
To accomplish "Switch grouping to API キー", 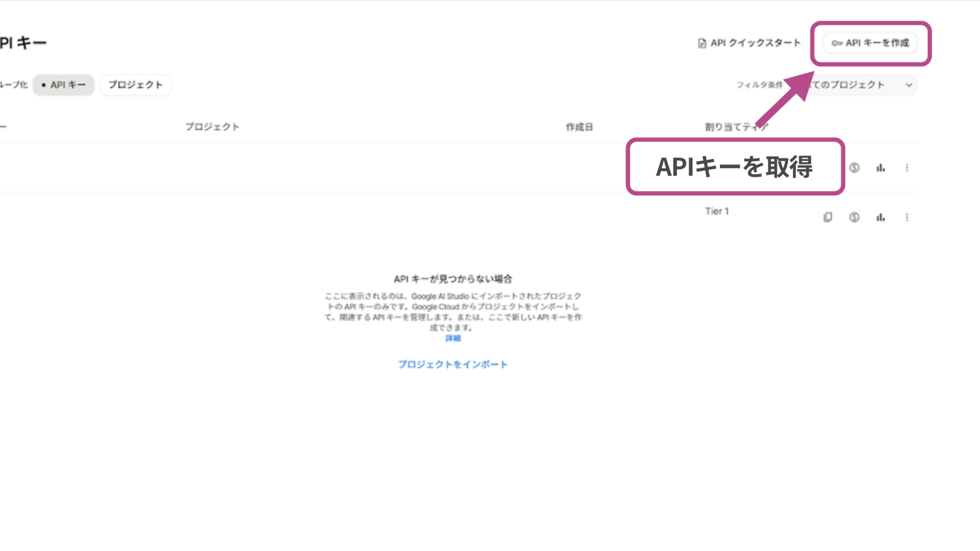I will point(63,85).
